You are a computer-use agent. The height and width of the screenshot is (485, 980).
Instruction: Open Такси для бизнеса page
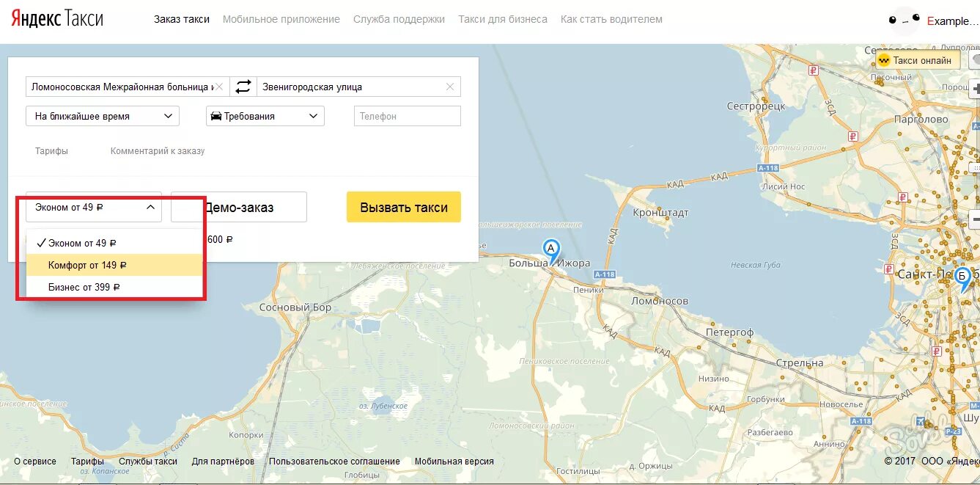tap(503, 19)
